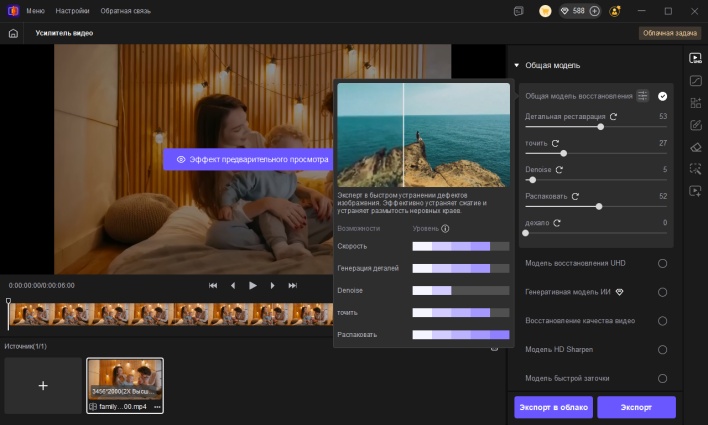Choose Восстановление качества видео radio button

coord(662,321)
